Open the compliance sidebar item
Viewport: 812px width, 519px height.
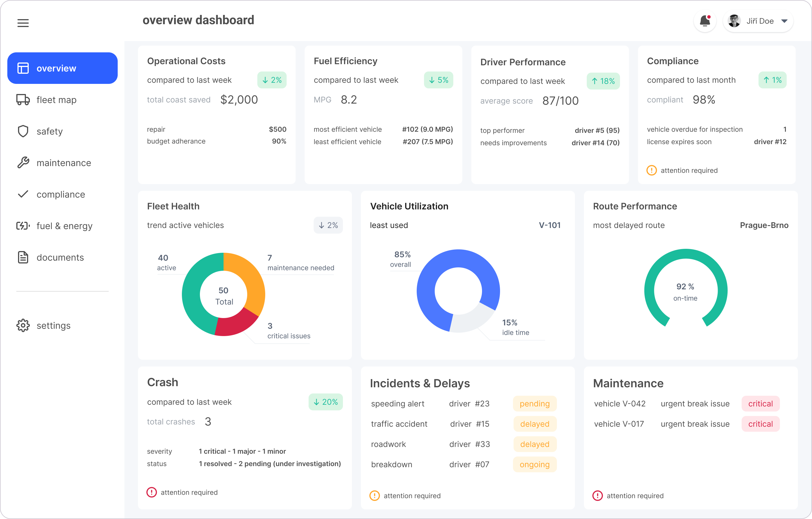pos(61,194)
